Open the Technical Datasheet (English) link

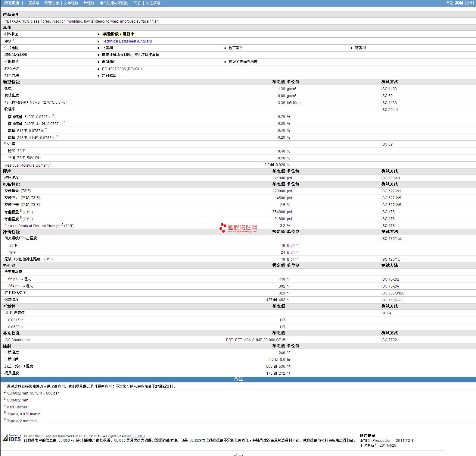pyautogui.click(x=127, y=41)
